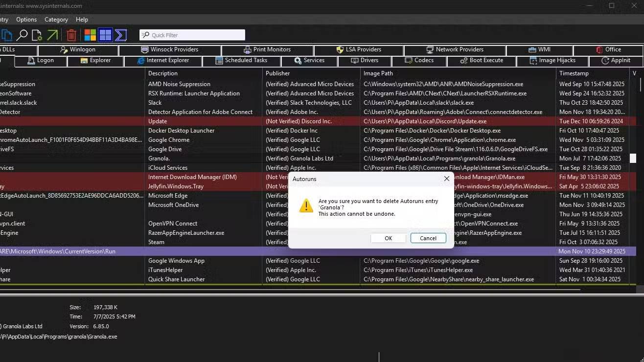This screenshot has width=644, height=362.
Task: Click Cancel in the Autoruns dialog
Action: point(428,238)
